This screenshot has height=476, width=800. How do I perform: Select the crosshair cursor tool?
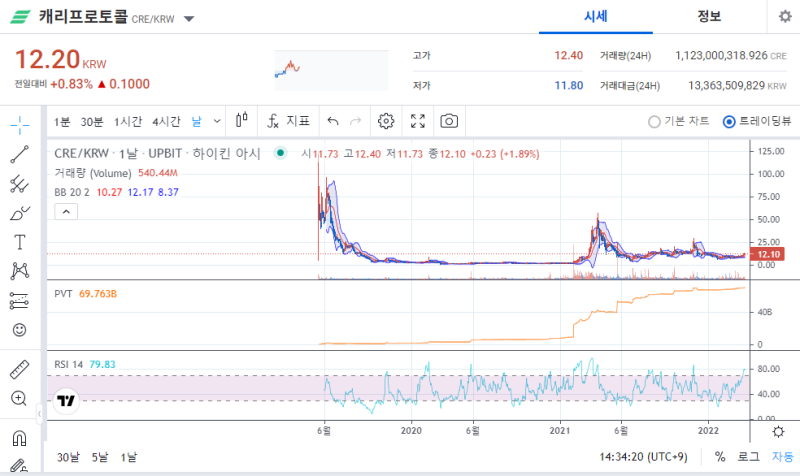[x=19, y=124]
